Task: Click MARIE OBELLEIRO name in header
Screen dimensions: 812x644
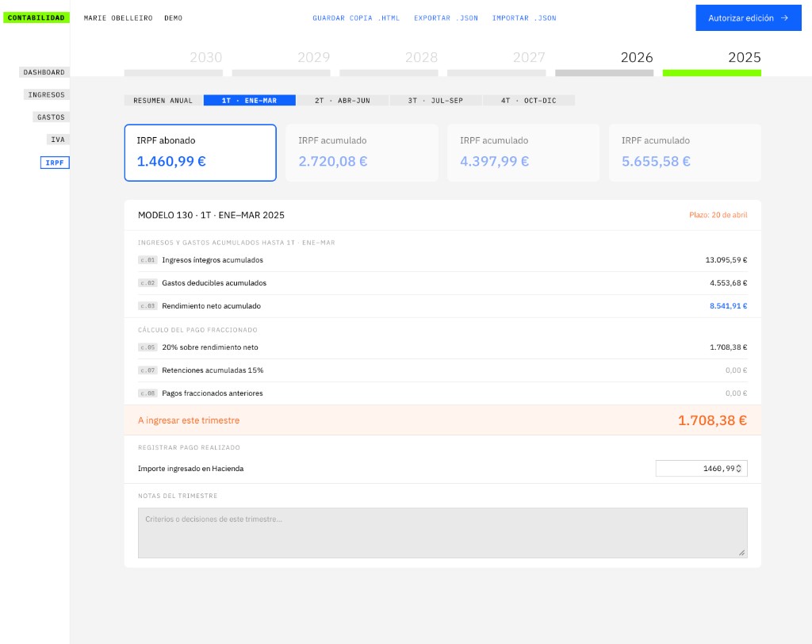Action: pyautogui.click(x=118, y=18)
